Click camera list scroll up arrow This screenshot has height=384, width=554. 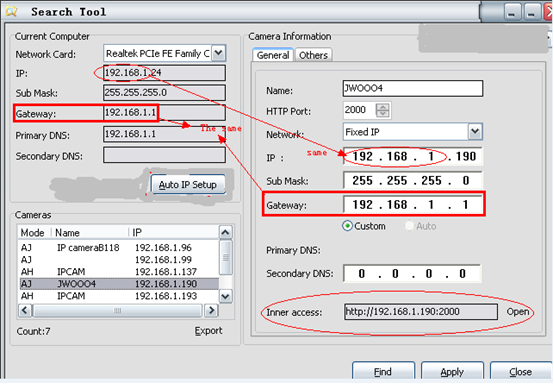pos(225,232)
